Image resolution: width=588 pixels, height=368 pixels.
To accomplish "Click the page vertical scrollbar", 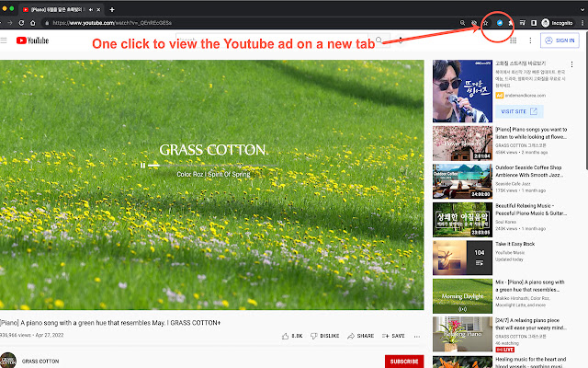I will [586, 100].
